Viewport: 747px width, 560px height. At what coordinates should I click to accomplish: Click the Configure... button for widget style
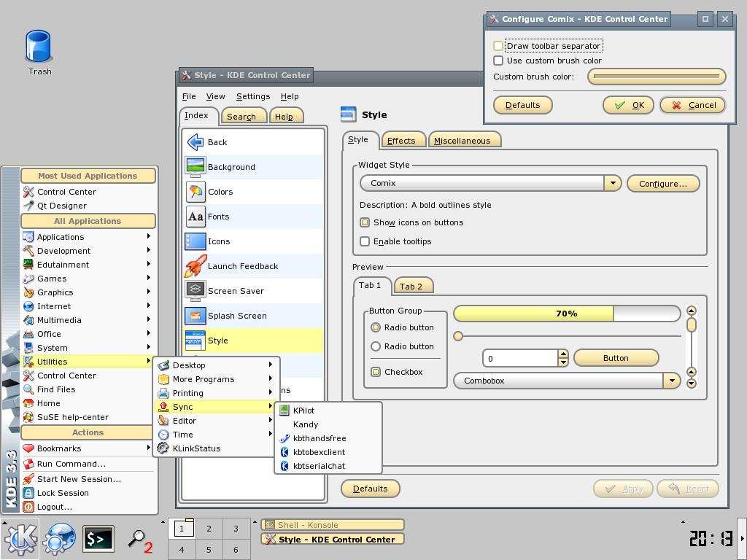click(x=663, y=183)
